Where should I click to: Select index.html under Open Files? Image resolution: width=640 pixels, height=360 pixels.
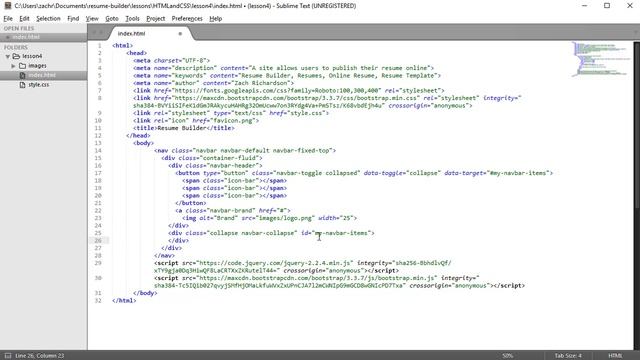click(x=43, y=37)
